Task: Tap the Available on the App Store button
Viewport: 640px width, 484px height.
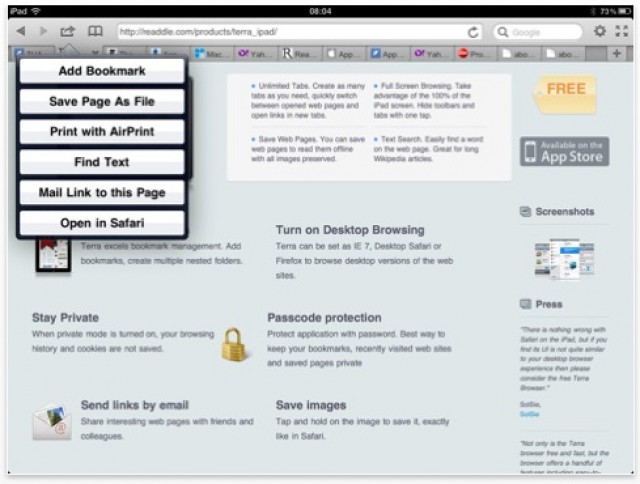Action: pyautogui.click(x=564, y=151)
